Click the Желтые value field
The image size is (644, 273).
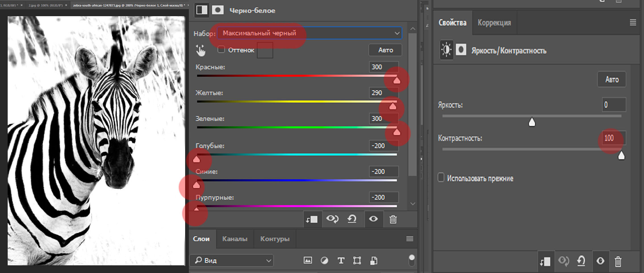pyautogui.click(x=384, y=93)
